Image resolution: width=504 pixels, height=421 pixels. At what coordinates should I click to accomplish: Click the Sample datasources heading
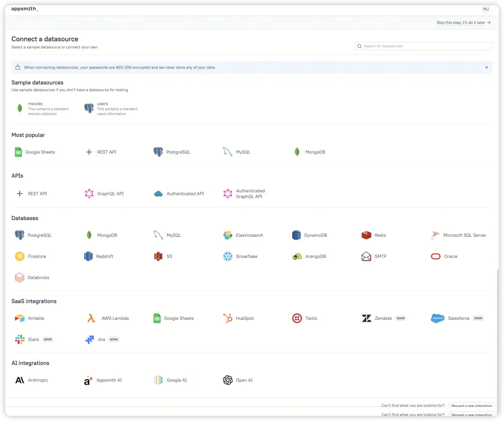[x=37, y=83]
